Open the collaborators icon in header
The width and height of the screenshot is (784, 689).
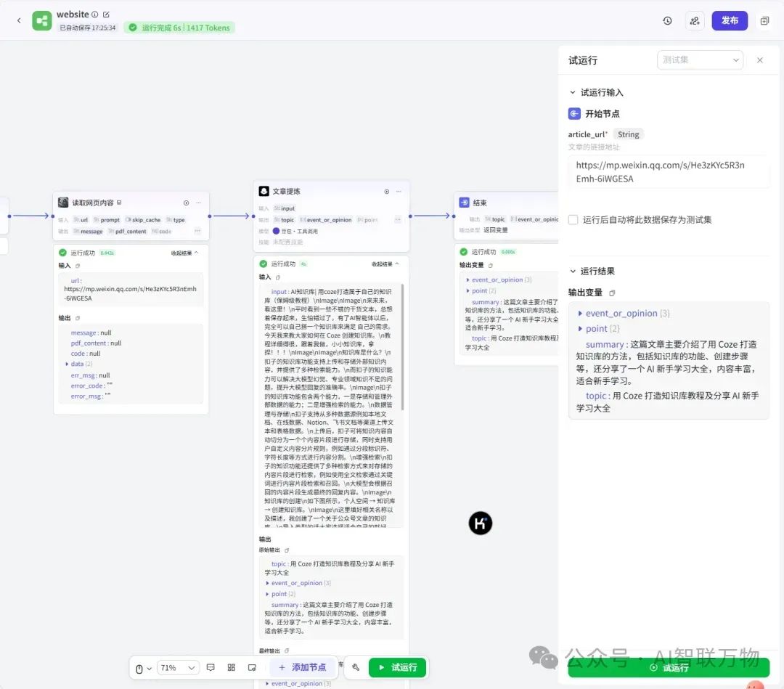click(695, 20)
